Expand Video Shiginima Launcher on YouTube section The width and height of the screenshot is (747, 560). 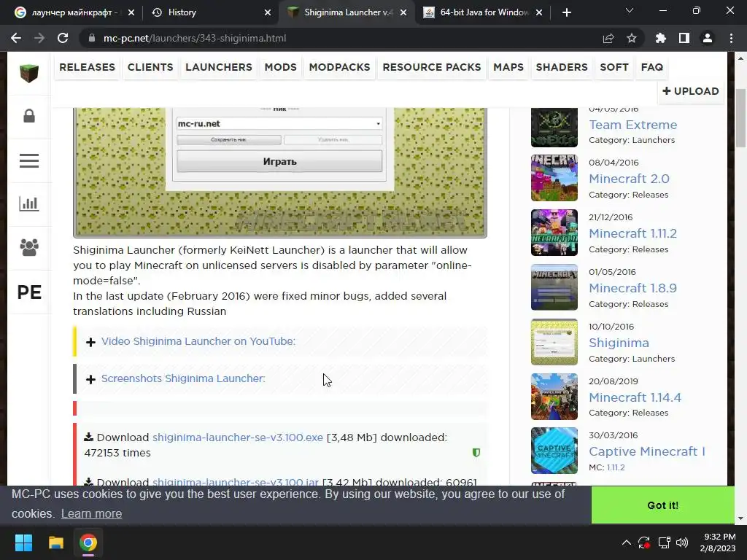tap(198, 341)
